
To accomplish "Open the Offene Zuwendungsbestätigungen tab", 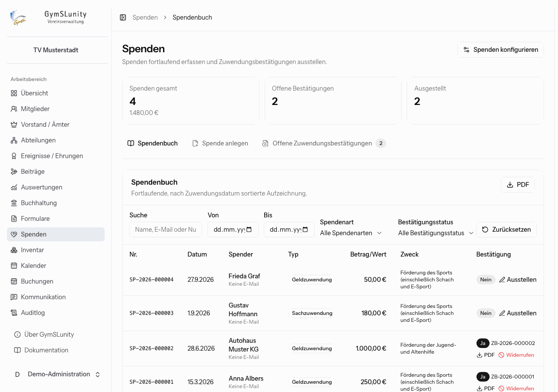I will (324, 143).
